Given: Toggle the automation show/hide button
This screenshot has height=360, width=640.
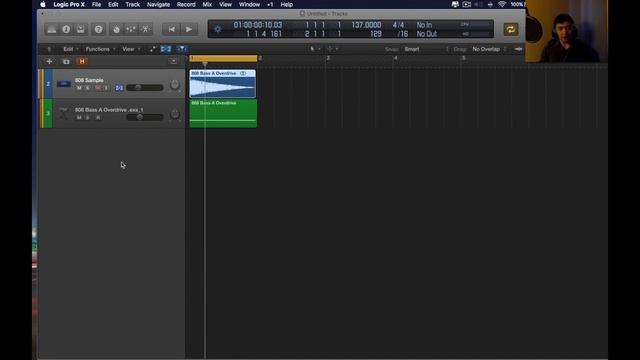Looking at the screenshot, I should point(152,49).
